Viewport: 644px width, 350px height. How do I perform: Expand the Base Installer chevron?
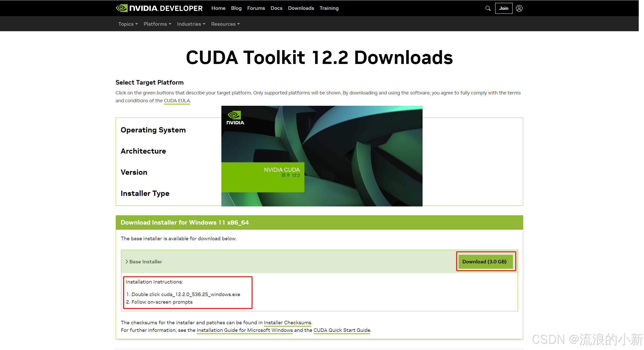point(127,262)
